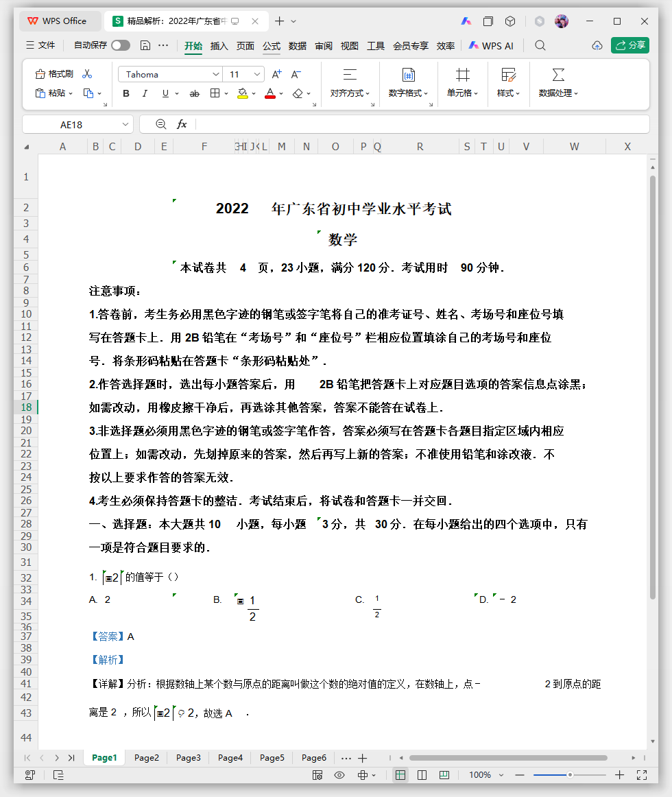Image resolution: width=672 pixels, height=797 pixels.
Task: Click the Cut scissors icon
Action: (x=88, y=74)
